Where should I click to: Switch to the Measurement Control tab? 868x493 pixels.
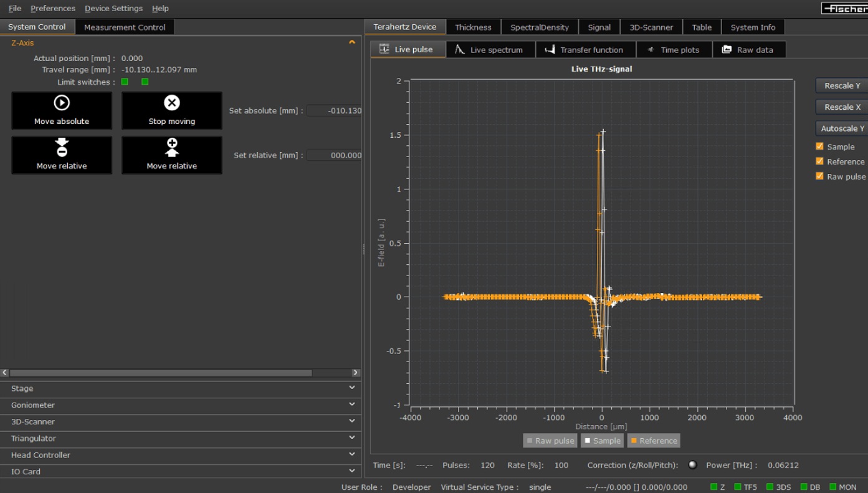[125, 27]
